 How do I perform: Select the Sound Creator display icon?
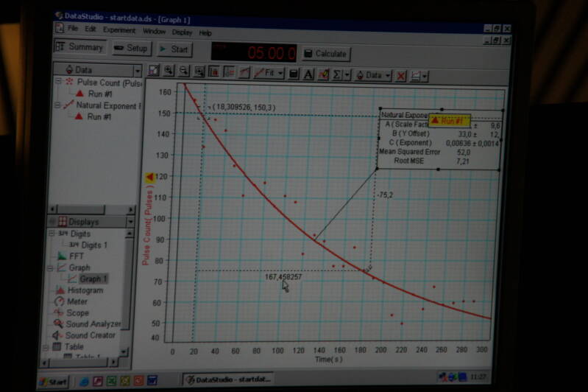pyautogui.click(x=57, y=335)
